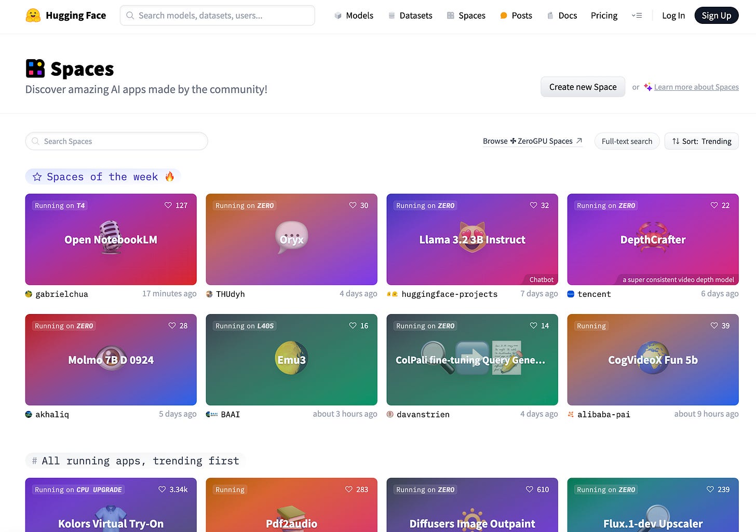Click '17 minutes ago' timestamp

169,294
